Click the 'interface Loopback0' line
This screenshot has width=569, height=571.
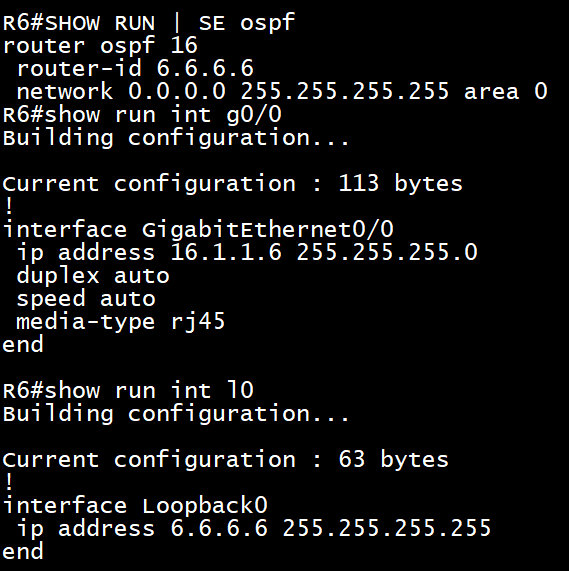tap(135, 506)
